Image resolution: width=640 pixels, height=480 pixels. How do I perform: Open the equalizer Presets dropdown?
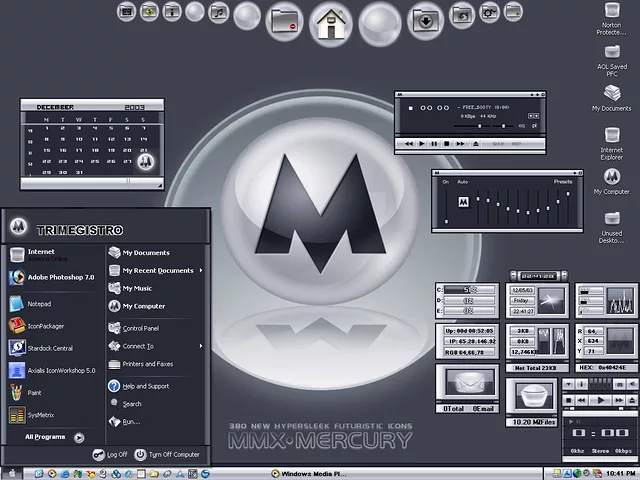tap(563, 182)
